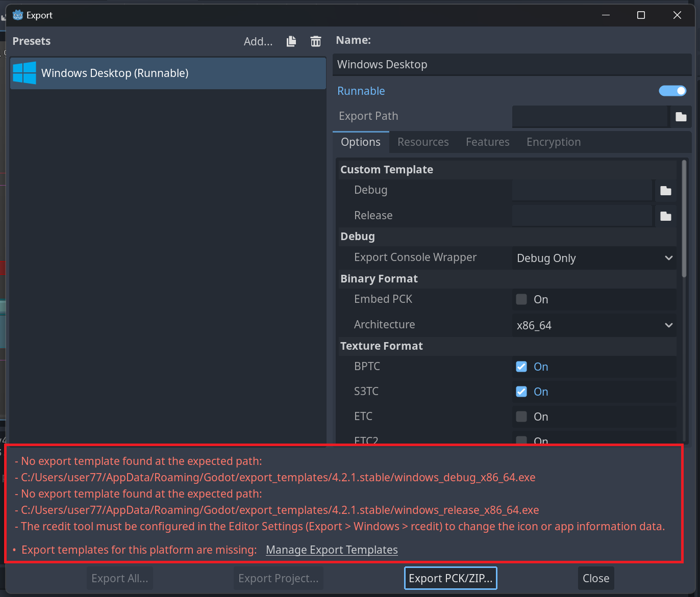
Task: Click the options panel vertical scrollbar
Action: point(684,219)
